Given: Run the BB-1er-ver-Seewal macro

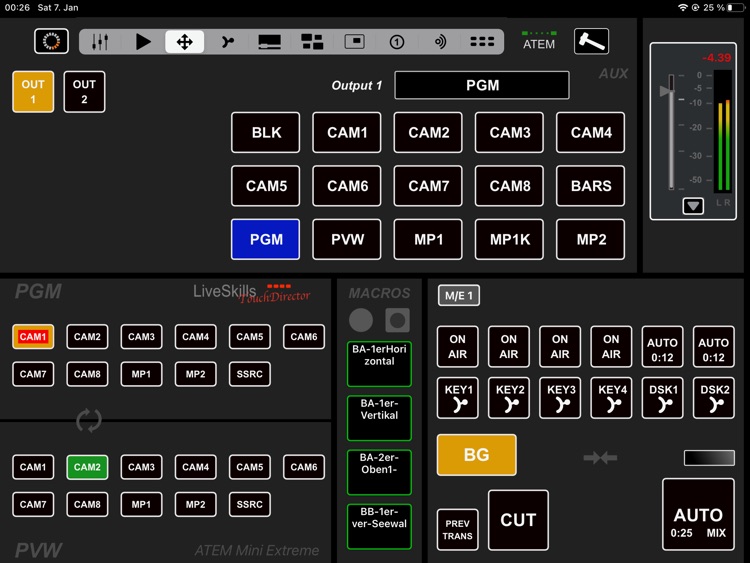Looking at the screenshot, I should tap(379, 526).
